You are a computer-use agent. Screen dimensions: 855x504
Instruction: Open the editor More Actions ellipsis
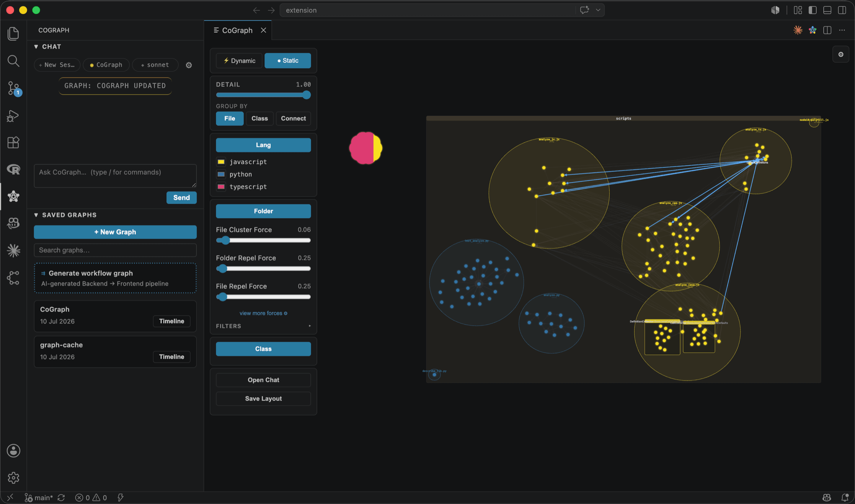(x=842, y=30)
